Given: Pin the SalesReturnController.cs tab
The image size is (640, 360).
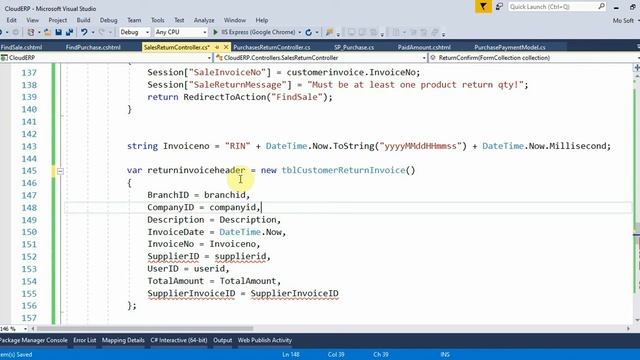Looking at the screenshot, I should (x=217, y=47).
